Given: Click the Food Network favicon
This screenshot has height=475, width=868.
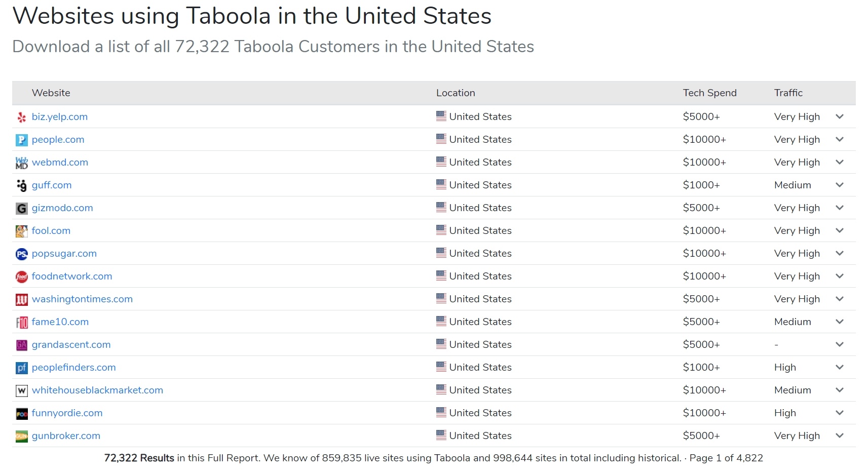Looking at the screenshot, I should click(21, 276).
